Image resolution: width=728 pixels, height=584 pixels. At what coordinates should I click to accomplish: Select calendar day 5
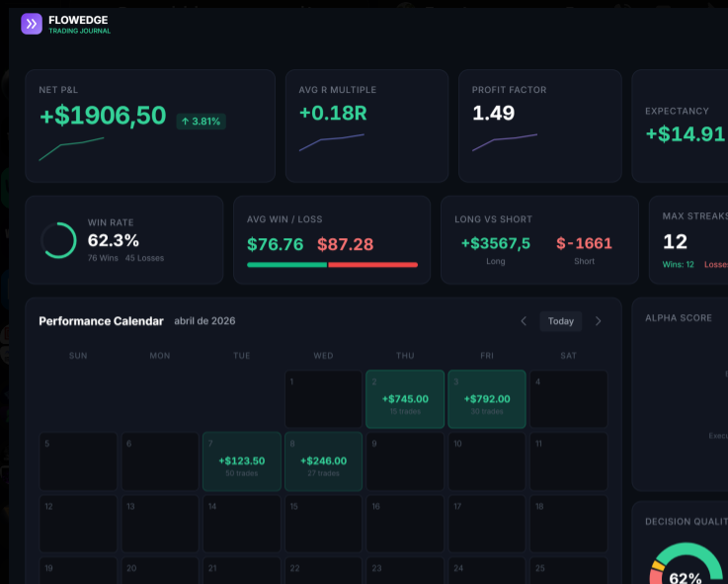click(x=78, y=461)
